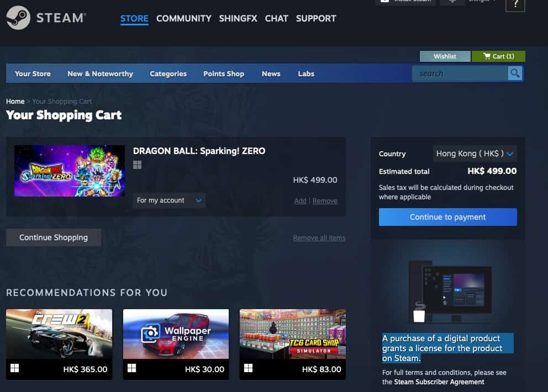Click the Windows icon under DRAGON BALL: Sparking! ZERO
The width and height of the screenshot is (548, 392).
136,165
